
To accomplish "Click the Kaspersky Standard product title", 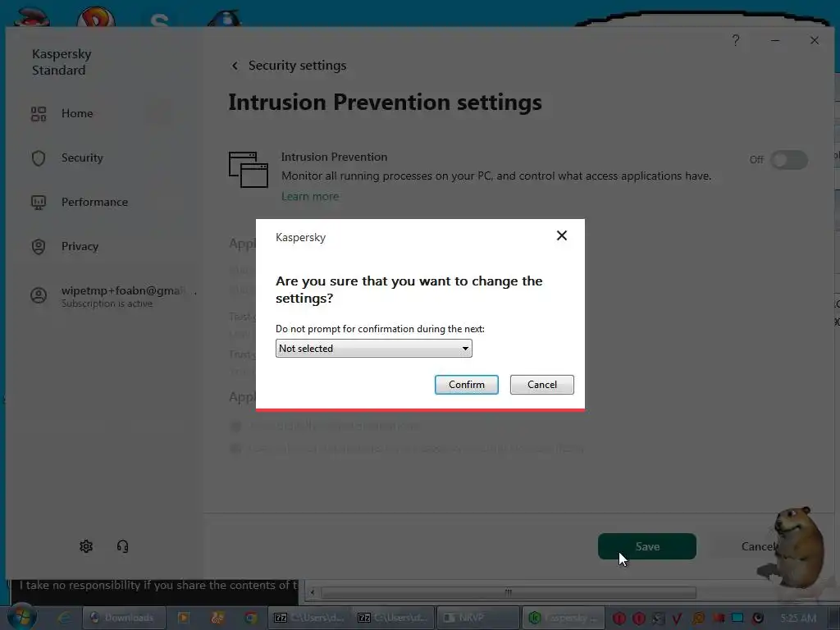I will click(x=62, y=62).
